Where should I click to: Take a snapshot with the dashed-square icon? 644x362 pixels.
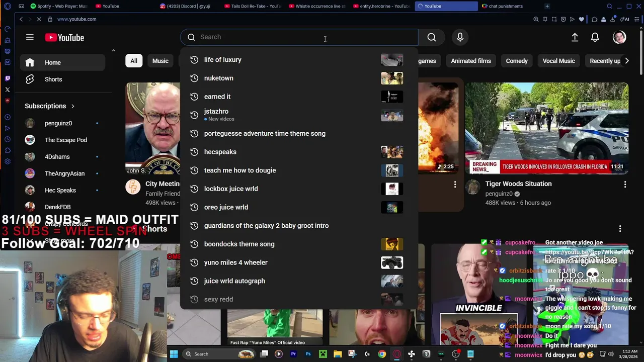pos(554,19)
